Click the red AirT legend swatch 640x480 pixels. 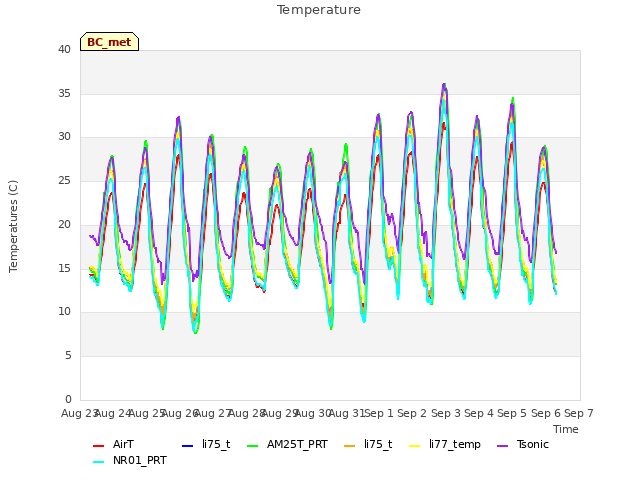(98, 446)
